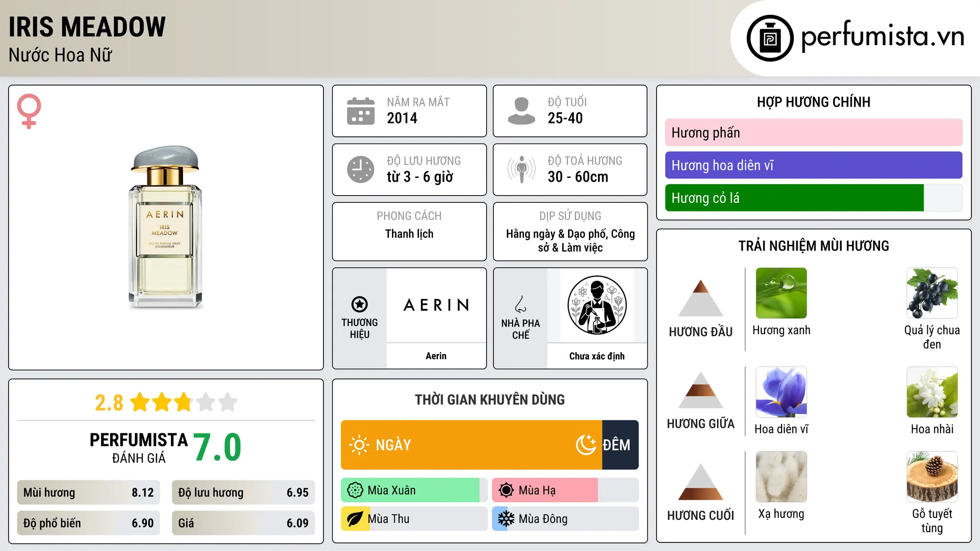The width and height of the screenshot is (980, 551).
Task: Click the pink female gender symbol
Action: click(x=29, y=111)
